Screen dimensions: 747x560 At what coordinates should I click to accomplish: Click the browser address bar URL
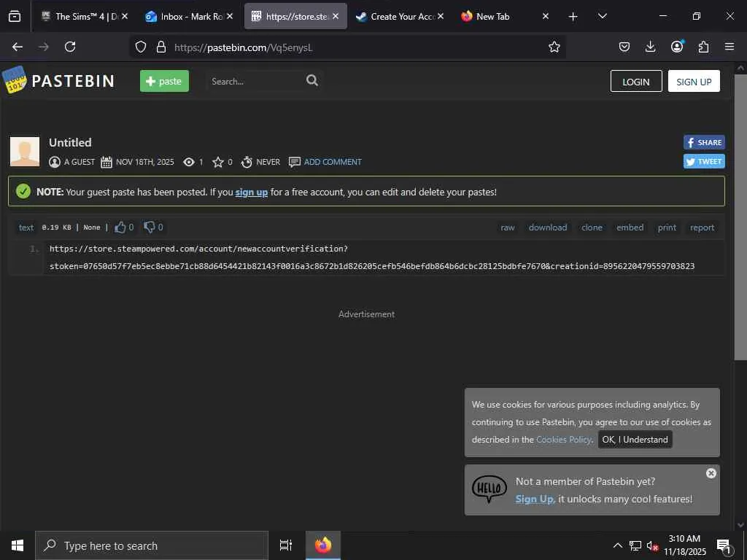click(x=243, y=47)
